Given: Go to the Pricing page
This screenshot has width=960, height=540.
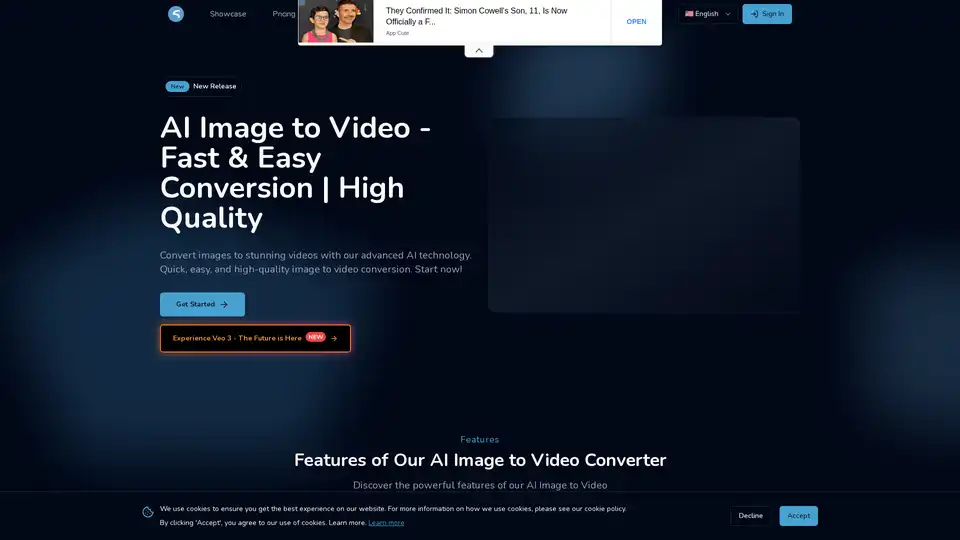Looking at the screenshot, I should click(284, 14).
